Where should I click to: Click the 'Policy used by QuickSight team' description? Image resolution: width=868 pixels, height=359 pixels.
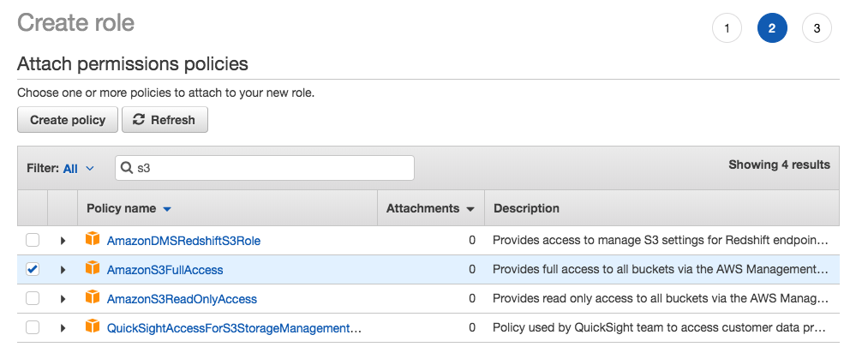tap(659, 327)
